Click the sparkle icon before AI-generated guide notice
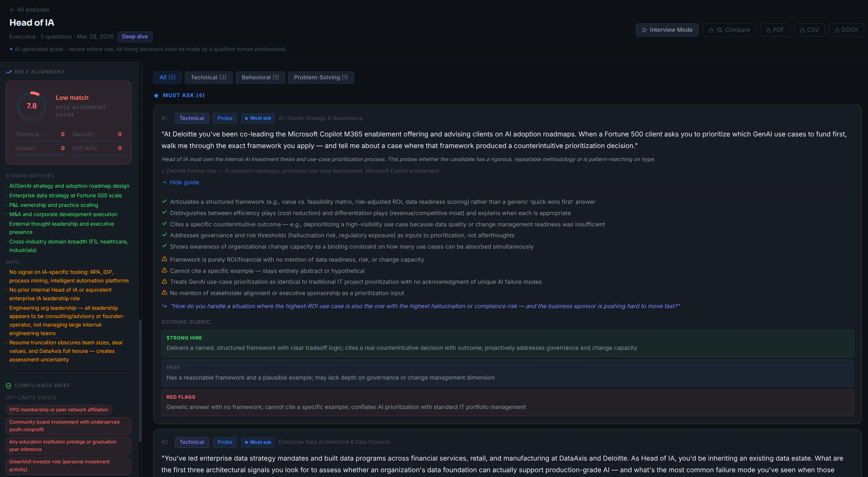 pyautogui.click(x=11, y=49)
